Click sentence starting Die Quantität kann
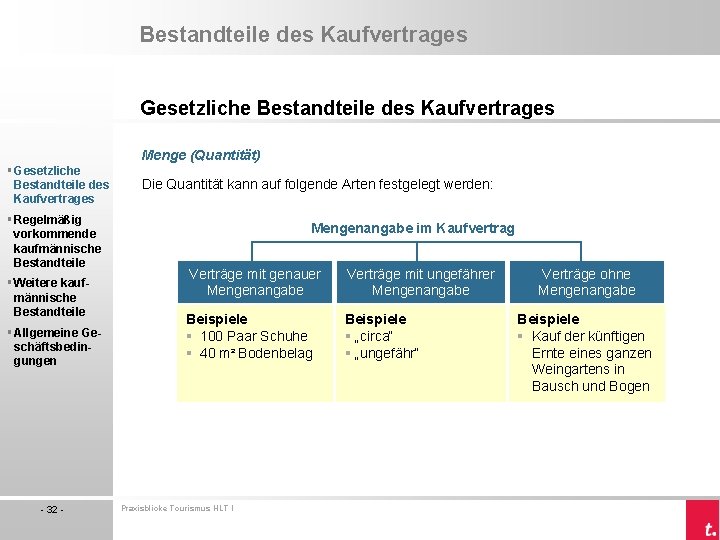Viewport: 720px width, 540px height. click(317, 185)
